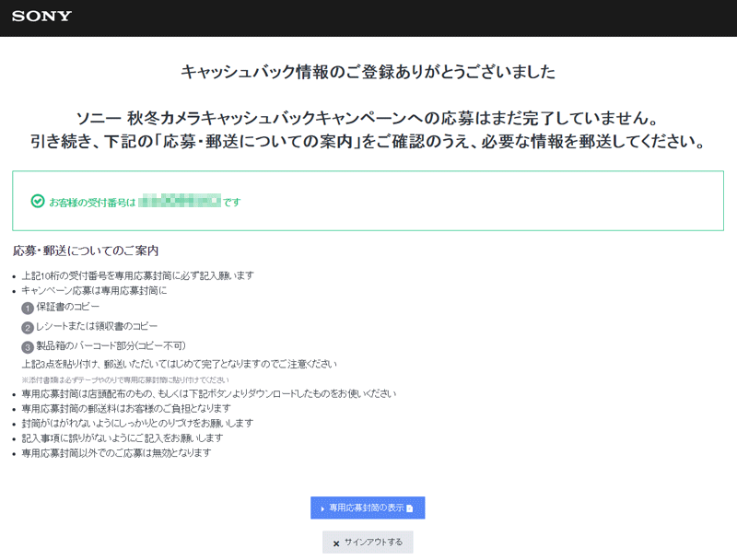Click text お客様の受付番号は
Viewport: 737px width, 560px height.
click(92, 203)
